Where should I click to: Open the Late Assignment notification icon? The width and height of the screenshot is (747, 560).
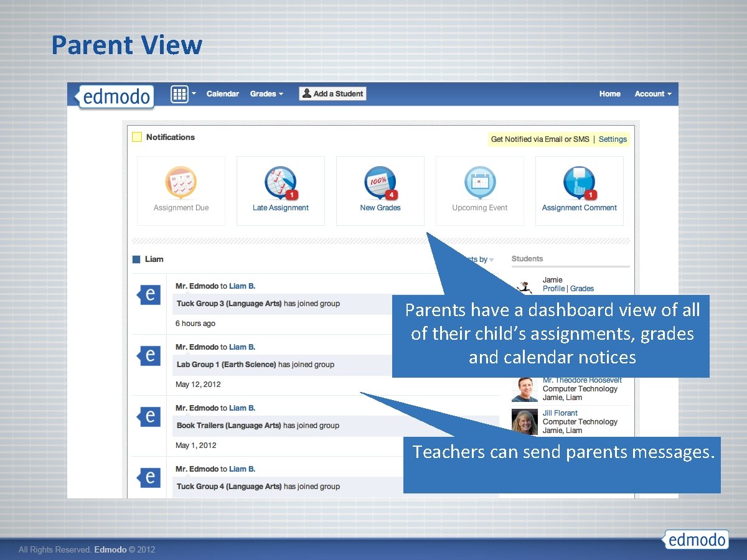(x=280, y=182)
